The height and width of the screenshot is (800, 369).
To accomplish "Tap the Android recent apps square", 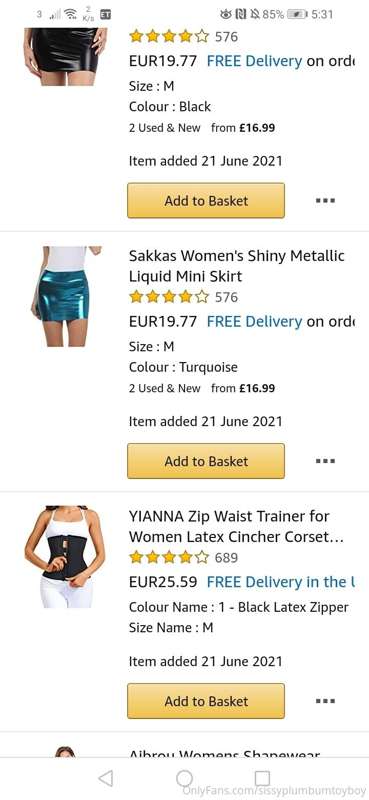I will [262, 778].
